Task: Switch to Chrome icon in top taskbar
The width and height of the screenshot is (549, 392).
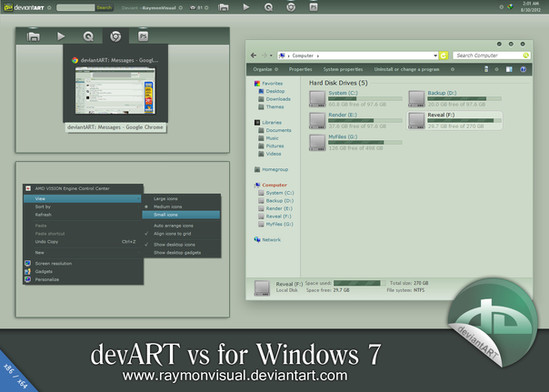Action: [x=291, y=7]
